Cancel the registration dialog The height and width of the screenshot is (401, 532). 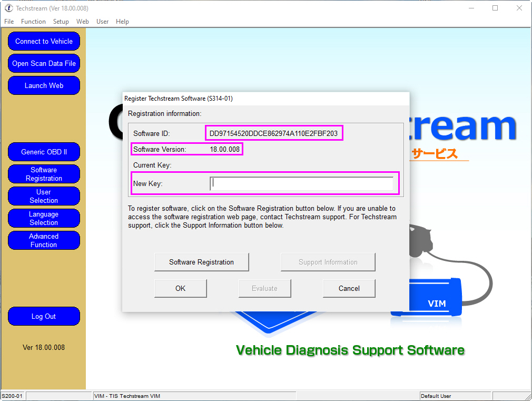click(349, 288)
